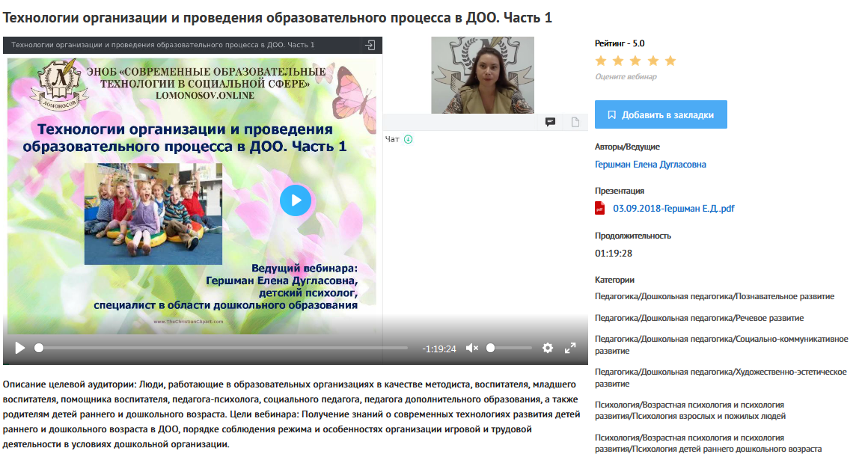Viewport: 868px width, 460px height.
Task: Click the presenter webcam video thumbnail
Action: [x=483, y=75]
